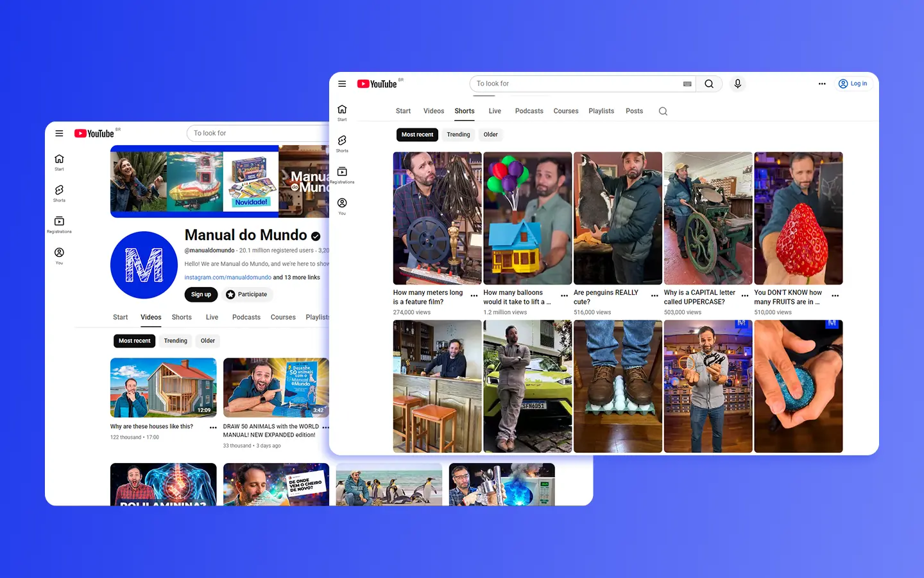Click 'Are penguins REALLY cute?' title

tap(606, 297)
